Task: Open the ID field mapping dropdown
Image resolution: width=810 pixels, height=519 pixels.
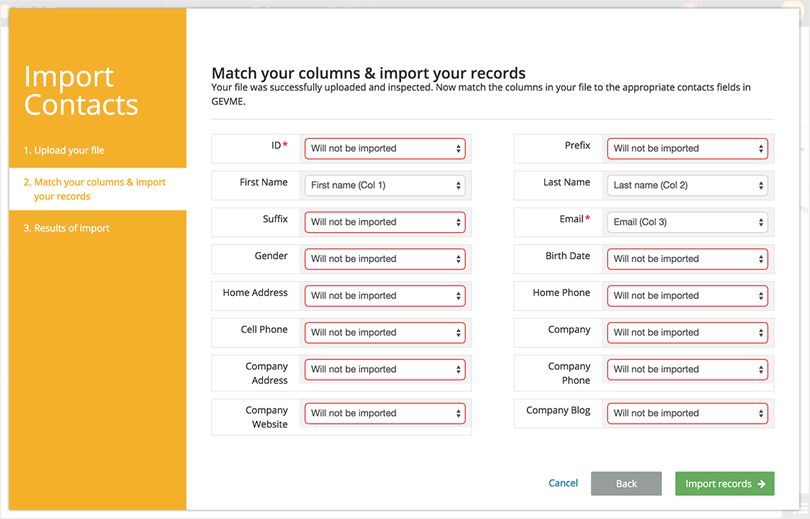Action: point(385,149)
